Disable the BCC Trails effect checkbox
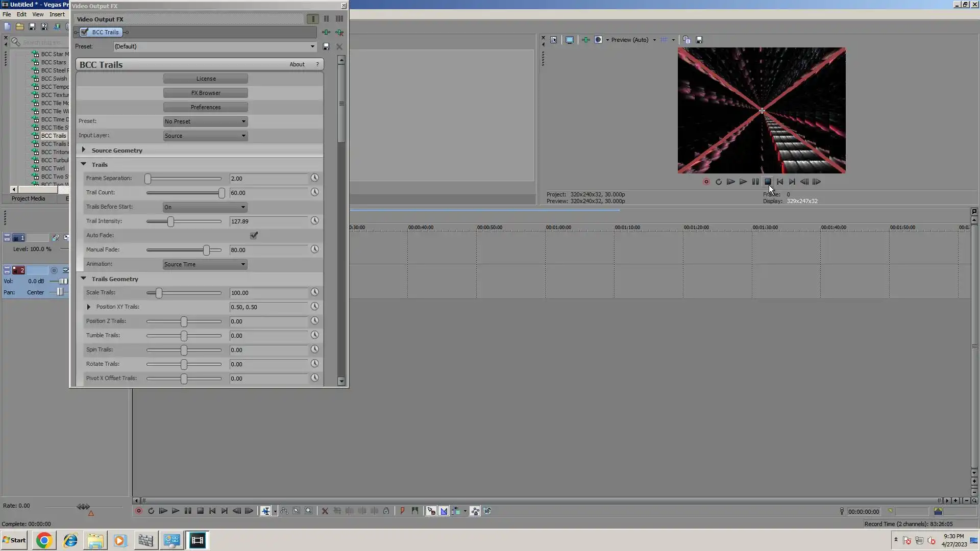Viewport: 980px width, 551px height. click(x=85, y=32)
